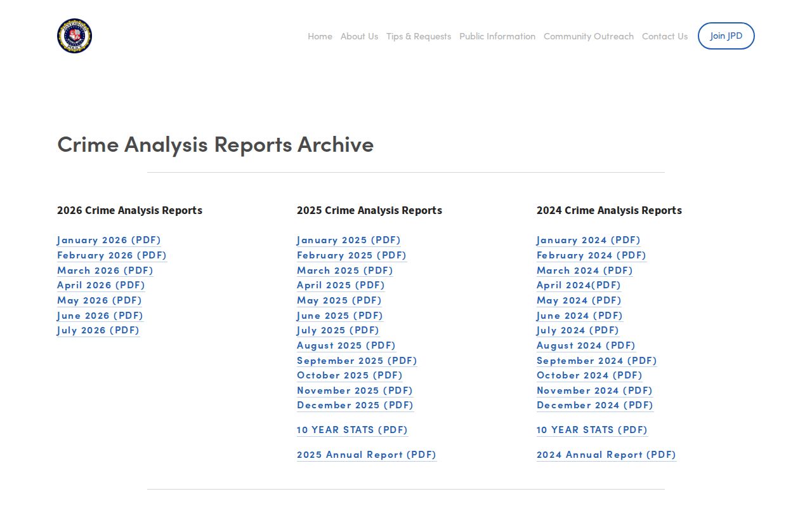Open the January 2024 PDF report
This screenshot has height=508, width=812.
[589, 240]
